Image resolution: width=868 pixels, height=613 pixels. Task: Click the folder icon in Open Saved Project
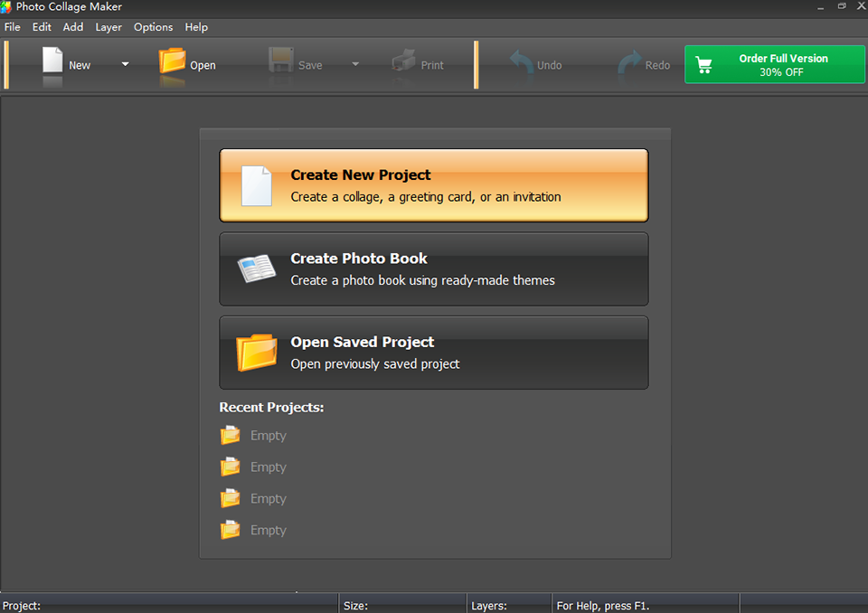pos(257,353)
